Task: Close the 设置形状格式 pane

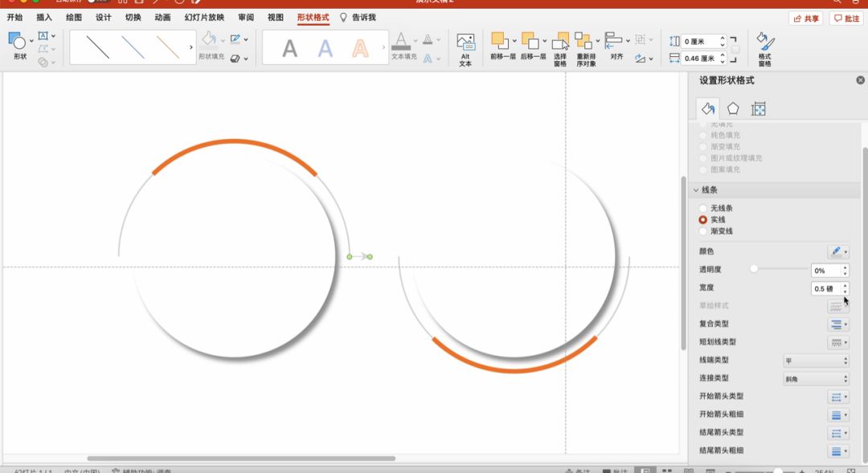Action: click(x=860, y=80)
